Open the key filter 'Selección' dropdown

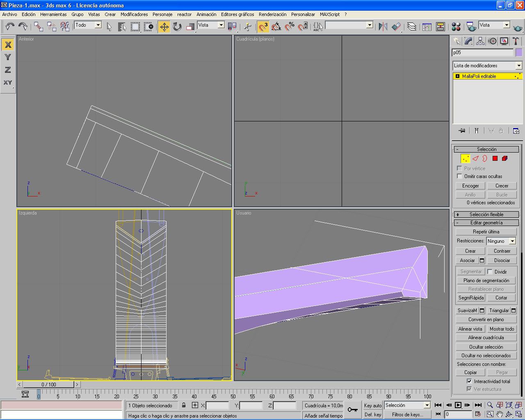tap(427, 405)
